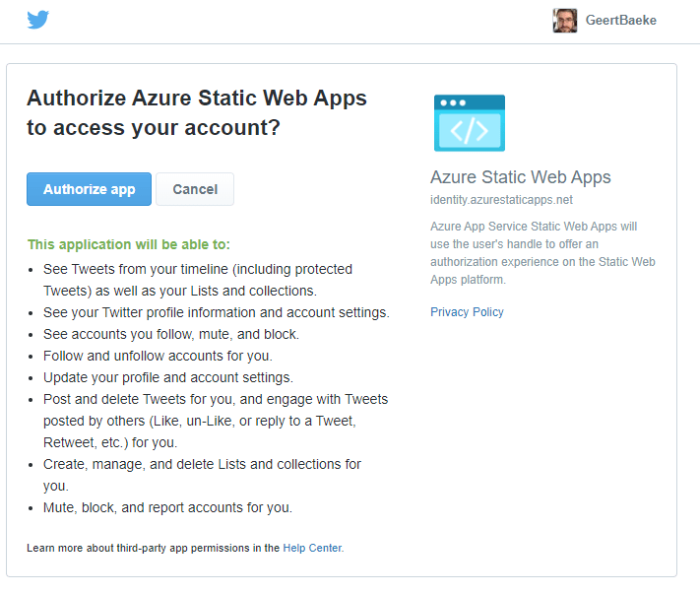700x594 pixels.
Task: Open the Help Center link
Action: [x=312, y=548]
